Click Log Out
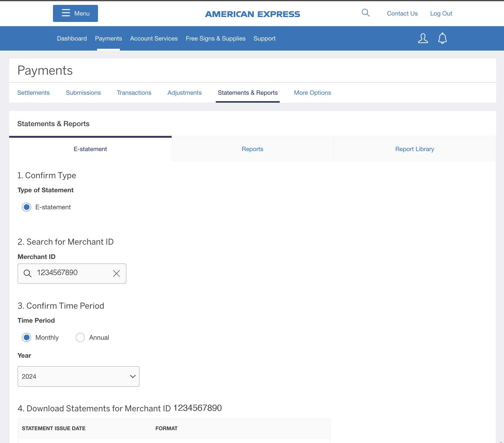Image resolution: width=504 pixels, height=443 pixels. point(441,13)
